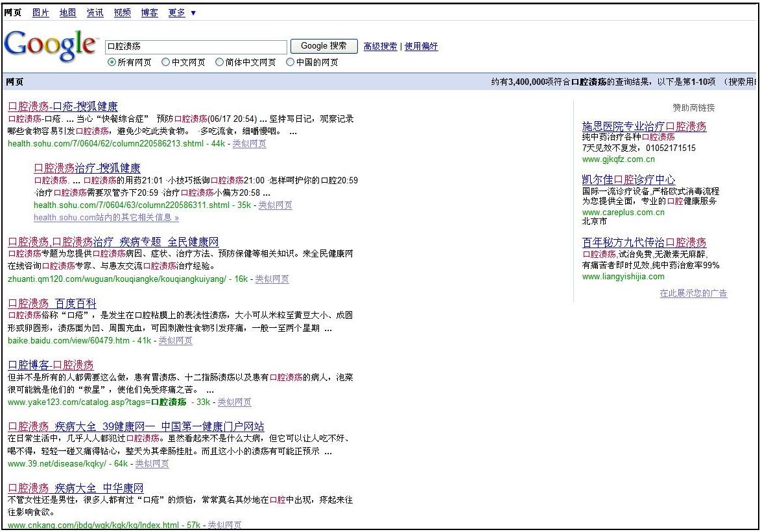Switch to the 图片 search tab

pos(40,12)
